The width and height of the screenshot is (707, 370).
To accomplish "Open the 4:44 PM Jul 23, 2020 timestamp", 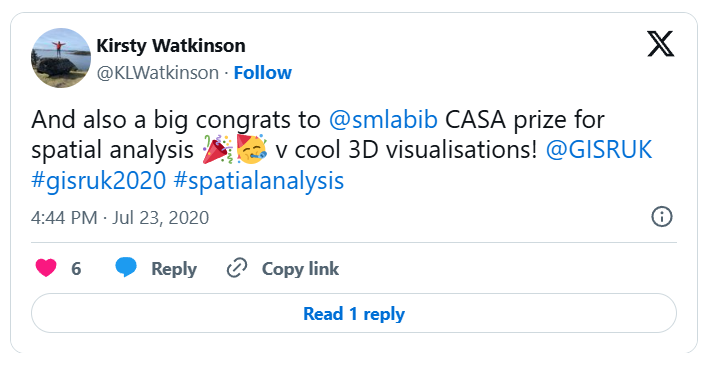I will pos(120,218).
